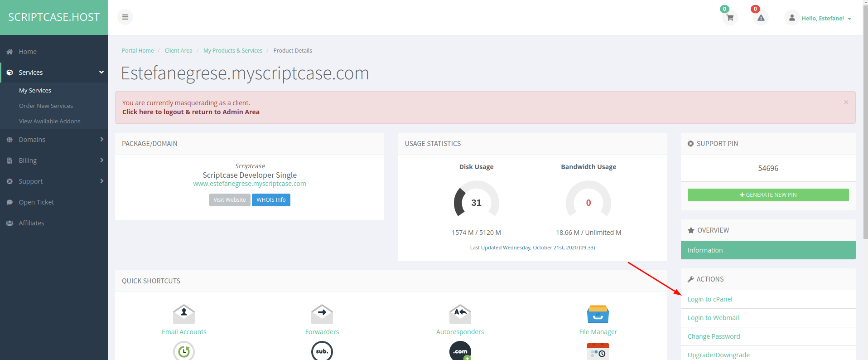The image size is (868, 360).
Task: Click the green clock backup shortcut icon
Action: [184, 351]
